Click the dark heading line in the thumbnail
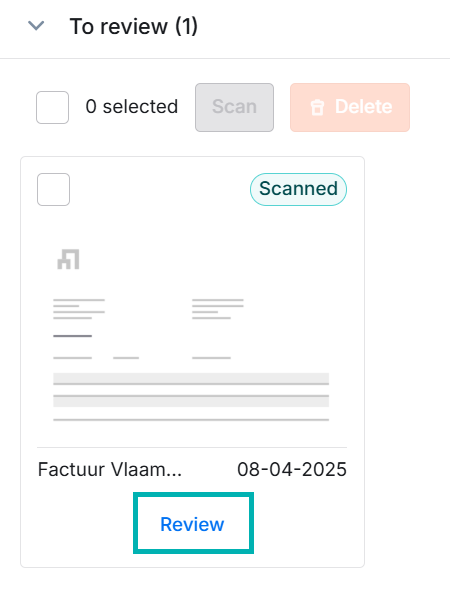The height and width of the screenshot is (589, 450). point(72,336)
